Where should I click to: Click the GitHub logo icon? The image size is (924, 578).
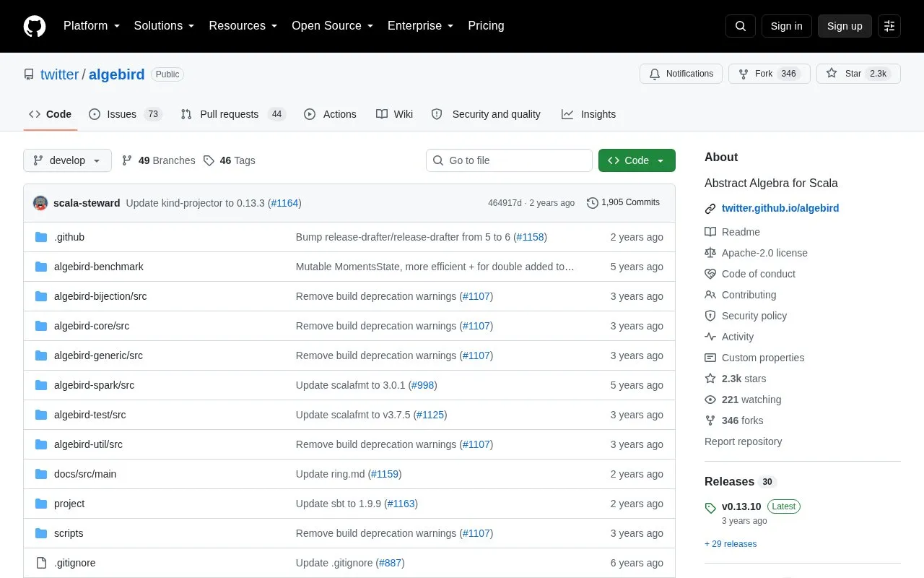[35, 26]
